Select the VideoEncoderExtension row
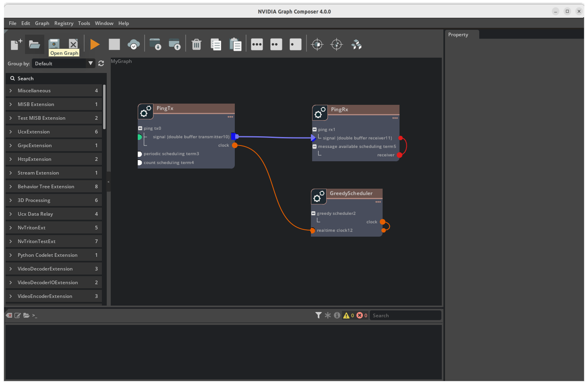This screenshot has height=385, width=588. pos(54,296)
